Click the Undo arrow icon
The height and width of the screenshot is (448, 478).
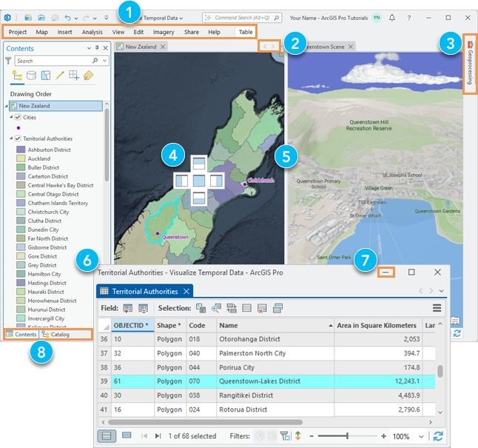pos(67,18)
